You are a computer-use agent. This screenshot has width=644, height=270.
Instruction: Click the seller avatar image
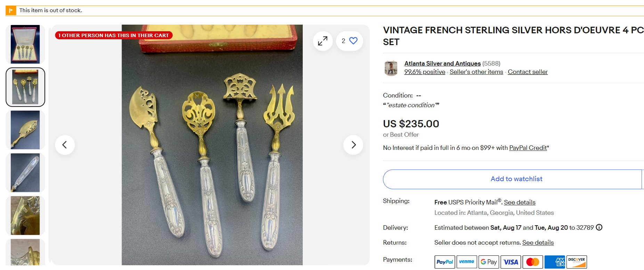391,68
